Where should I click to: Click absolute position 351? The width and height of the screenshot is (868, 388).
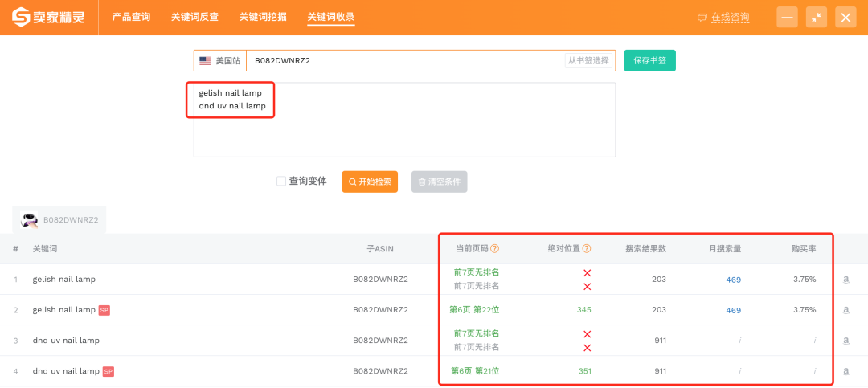click(x=584, y=371)
